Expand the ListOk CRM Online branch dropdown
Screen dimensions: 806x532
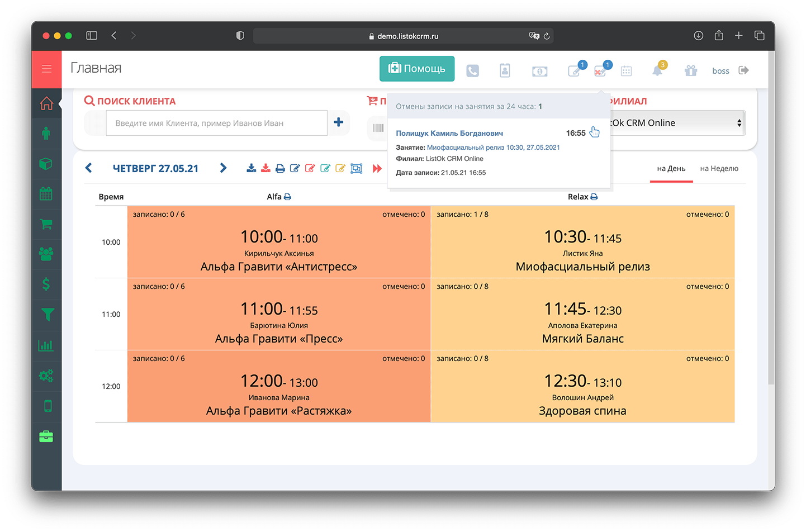(x=677, y=123)
